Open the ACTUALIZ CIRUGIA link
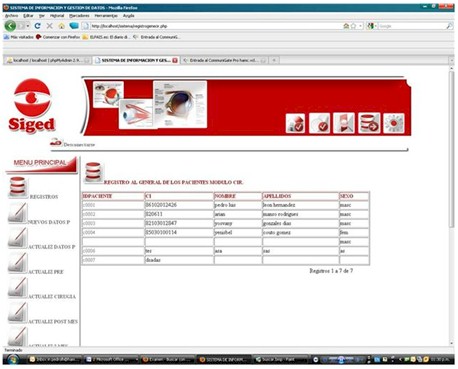 52,297
